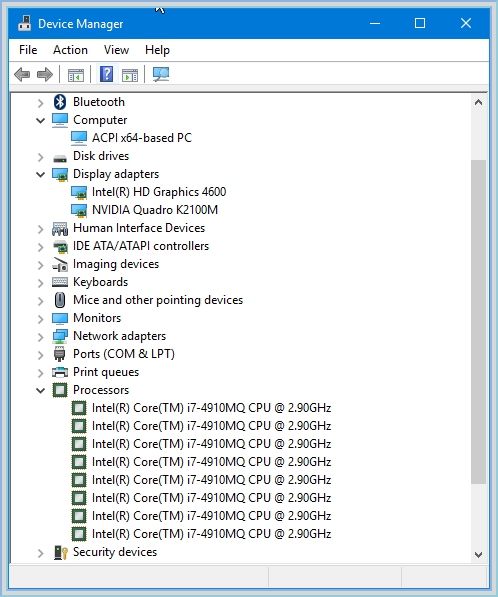Image resolution: width=498 pixels, height=597 pixels.
Task: Select the Processors chip icon
Action: pyautogui.click(x=60, y=390)
